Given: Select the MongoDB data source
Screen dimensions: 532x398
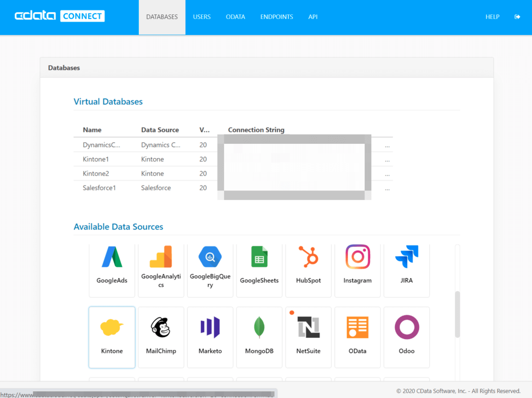Looking at the screenshot, I should (259, 337).
